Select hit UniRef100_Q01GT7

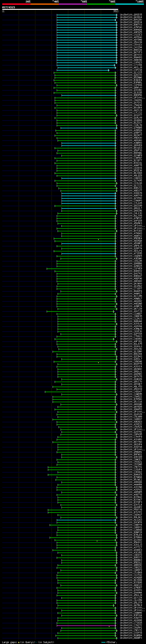click(x=131, y=115)
